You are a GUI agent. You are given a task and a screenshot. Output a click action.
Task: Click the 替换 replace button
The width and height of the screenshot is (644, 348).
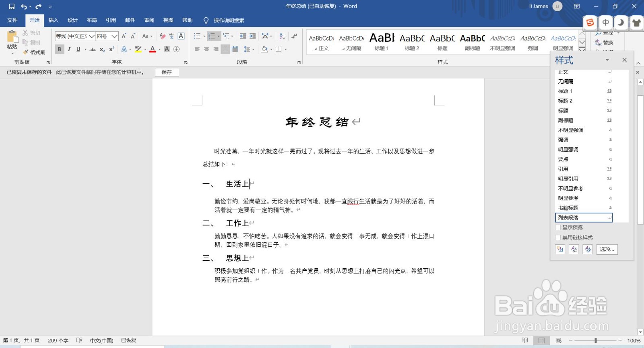click(x=605, y=43)
